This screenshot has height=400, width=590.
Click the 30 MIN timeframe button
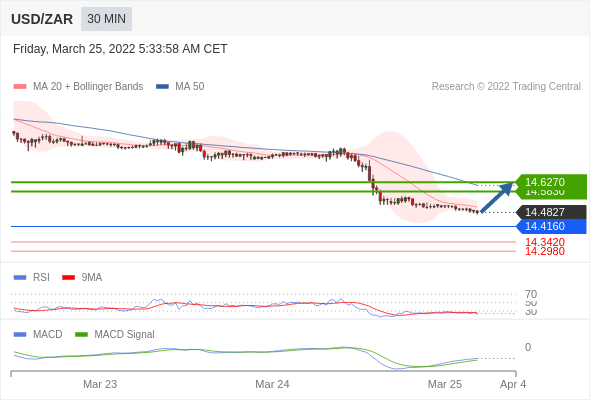tap(106, 19)
